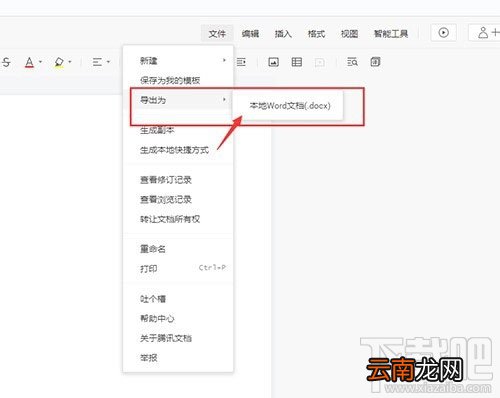The image size is (500, 398).
Task: Apply the red font color
Action: click(x=29, y=62)
